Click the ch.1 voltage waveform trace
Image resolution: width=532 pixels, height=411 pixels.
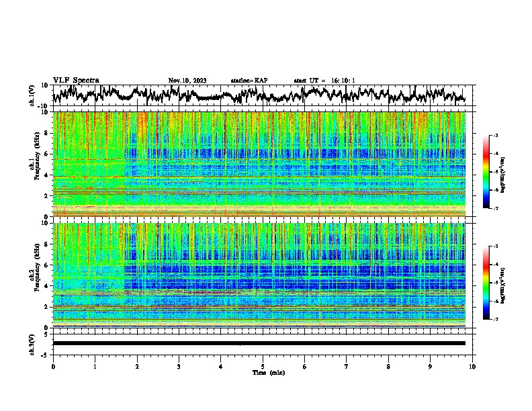(x=259, y=95)
